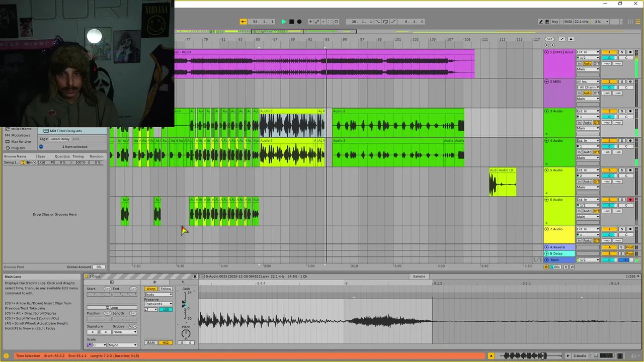Toggle the Key map mode switch
Screen dimensions: 644x362
coord(555,22)
